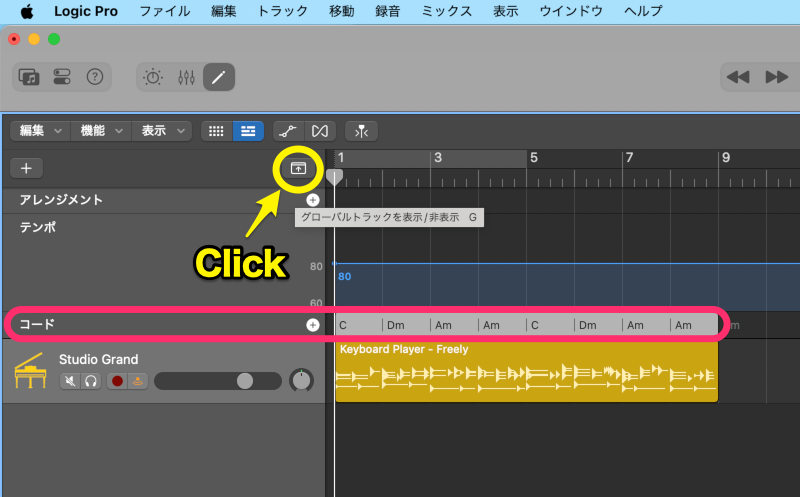Toggle the Flex bowtie button
Screen dimensions: 800x497
coord(320,131)
